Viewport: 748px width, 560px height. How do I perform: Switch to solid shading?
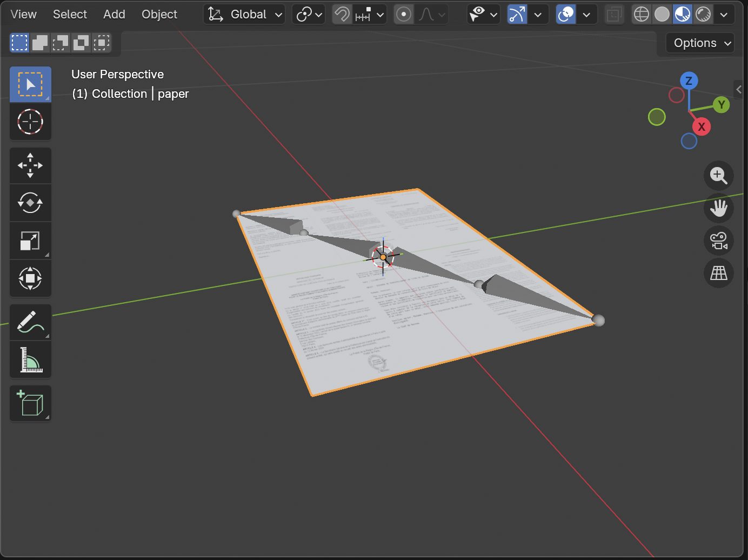click(662, 15)
